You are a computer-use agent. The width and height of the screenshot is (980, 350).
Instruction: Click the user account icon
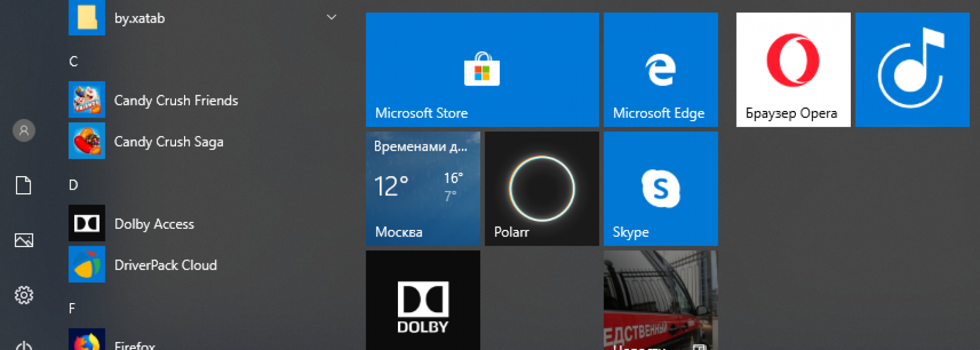pyautogui.click(x=24, y=130)
